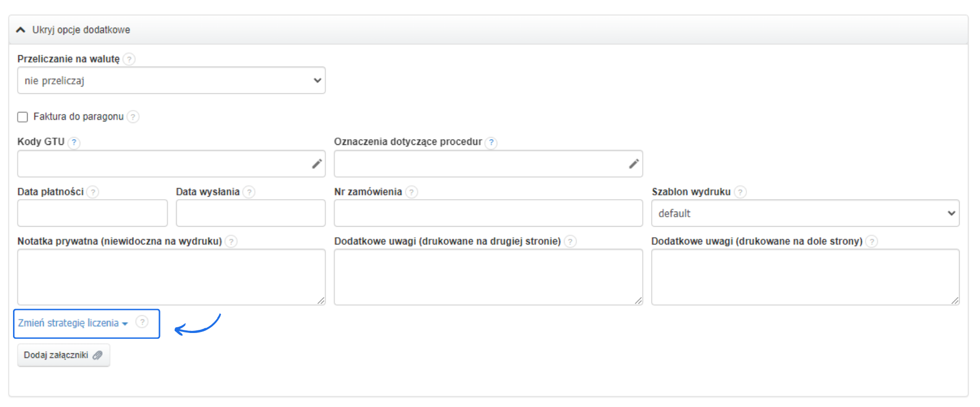Click the Nr zamówienia input field
980x407 pixels.
pyautogui.click(x=488, y=214)
